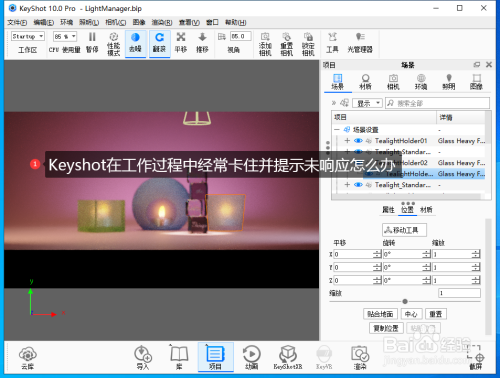This screenshot has height=378, width=500.
Task: Close the 项目 project panel
Action: [489, 65]
